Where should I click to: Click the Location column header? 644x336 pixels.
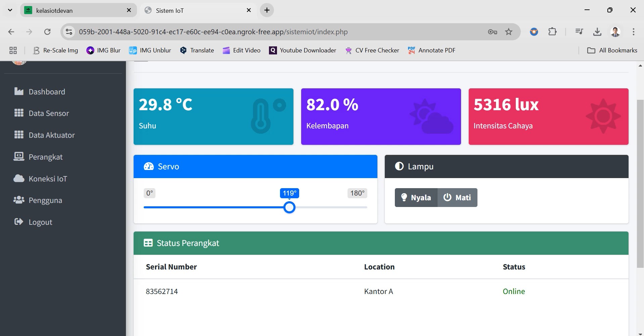pos(379,267)
